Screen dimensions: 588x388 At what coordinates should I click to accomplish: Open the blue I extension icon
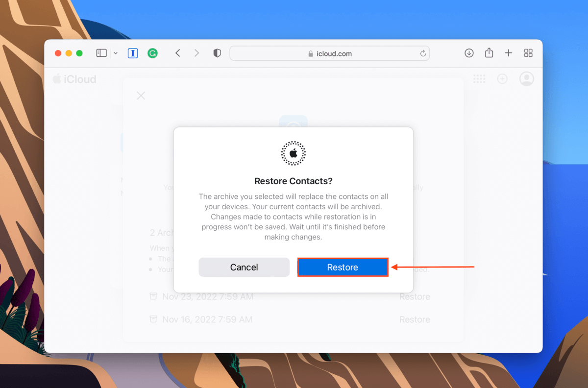click(133, 53)
